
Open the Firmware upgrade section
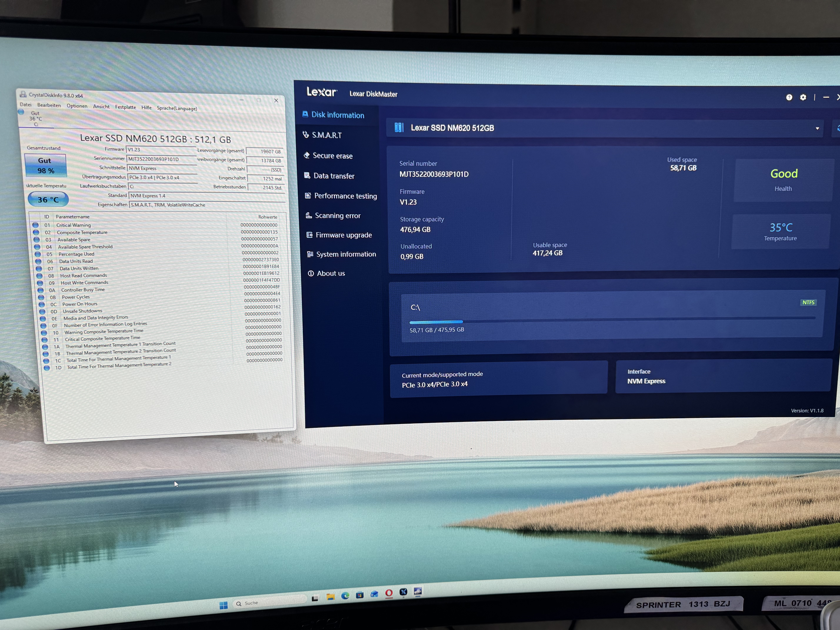point(343,235)
